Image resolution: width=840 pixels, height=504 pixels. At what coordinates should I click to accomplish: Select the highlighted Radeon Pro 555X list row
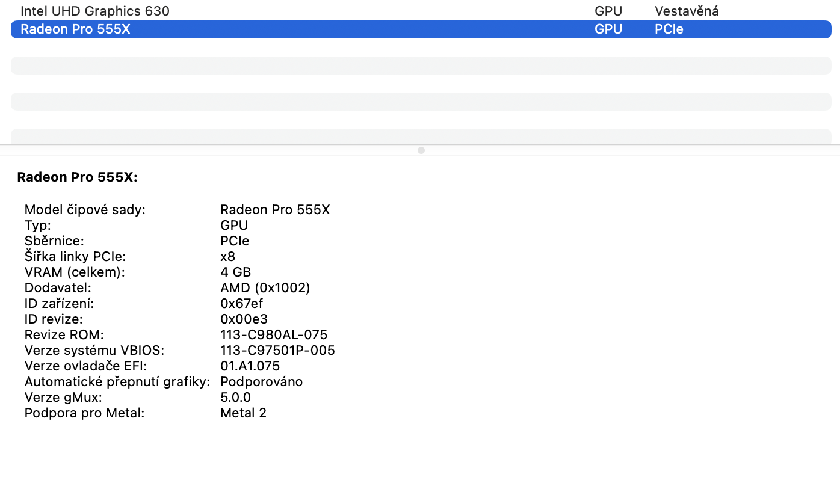421,29
